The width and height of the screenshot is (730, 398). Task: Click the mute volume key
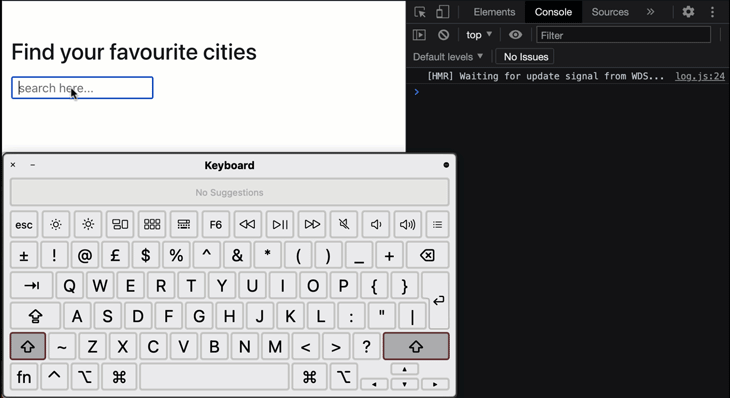tap(344, 225)
